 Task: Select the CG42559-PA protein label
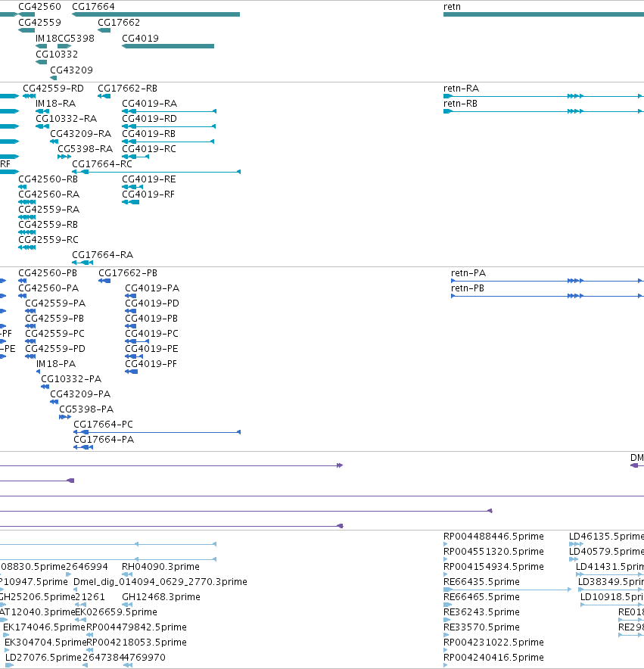55,303
